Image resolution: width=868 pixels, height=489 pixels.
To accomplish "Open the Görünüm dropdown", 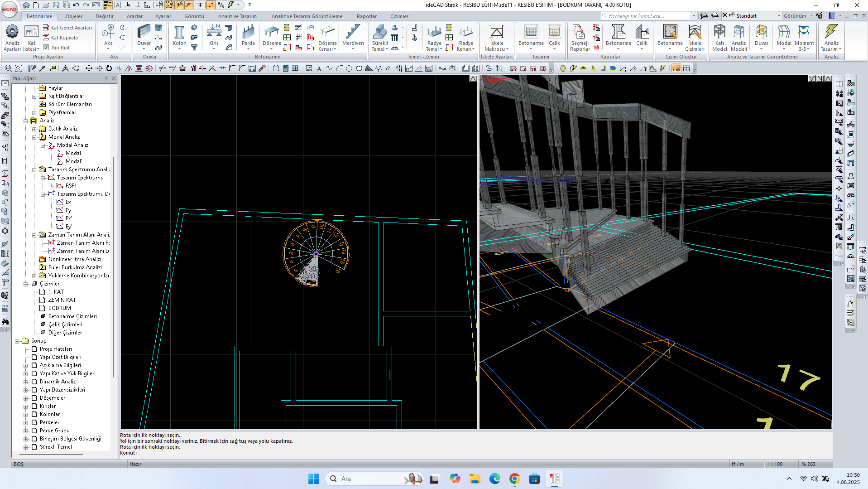I will pyautogui.click(x=811, y=16).
